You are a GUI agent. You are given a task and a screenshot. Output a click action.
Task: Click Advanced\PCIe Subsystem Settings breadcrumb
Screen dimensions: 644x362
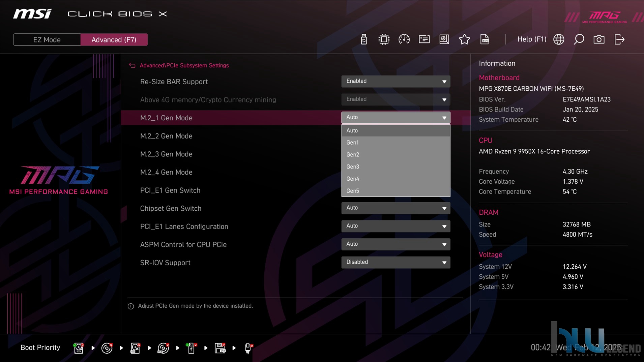click(184, 65)
